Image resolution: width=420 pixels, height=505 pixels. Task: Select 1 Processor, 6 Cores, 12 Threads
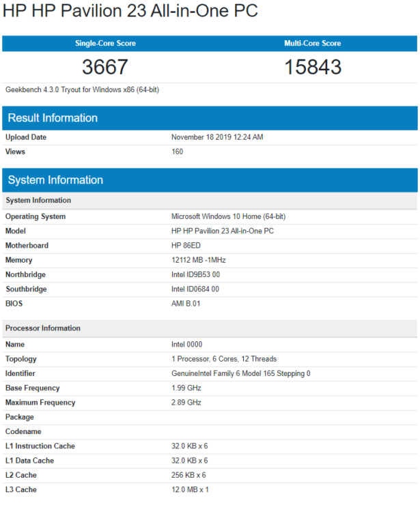coord(224,359)
